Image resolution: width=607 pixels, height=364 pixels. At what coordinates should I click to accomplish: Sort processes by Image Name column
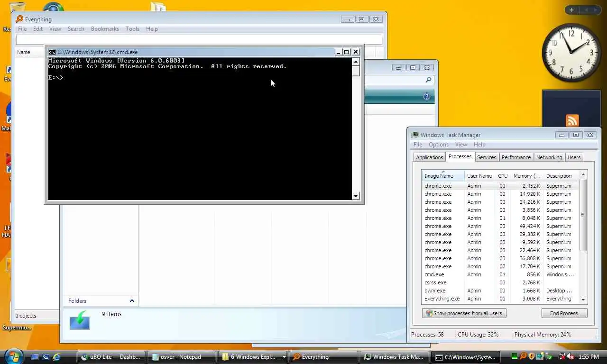443,176
